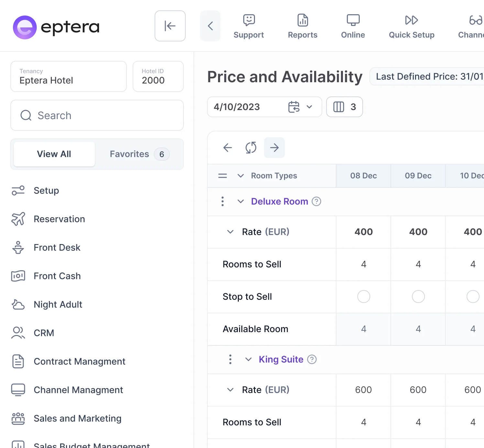Click the 08 Dec column header
This screenshot has width=484, height=448.
tap(364, 176)
